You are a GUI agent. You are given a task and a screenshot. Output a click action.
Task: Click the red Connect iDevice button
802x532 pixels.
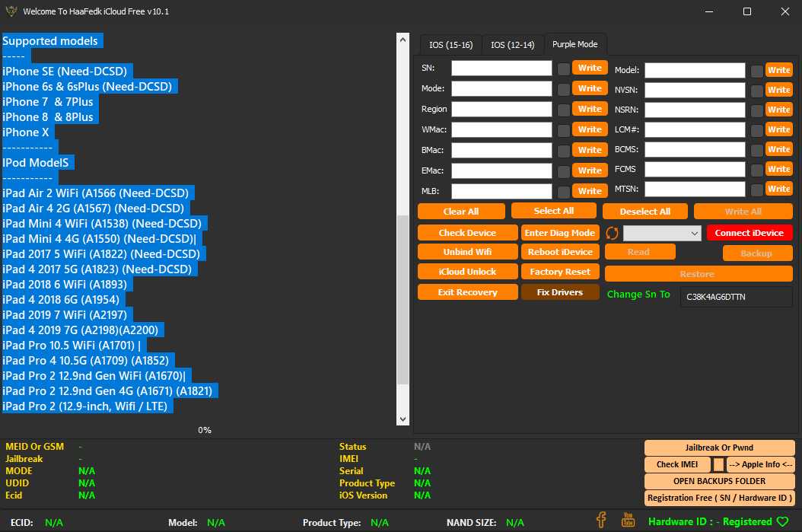[749, 233]
